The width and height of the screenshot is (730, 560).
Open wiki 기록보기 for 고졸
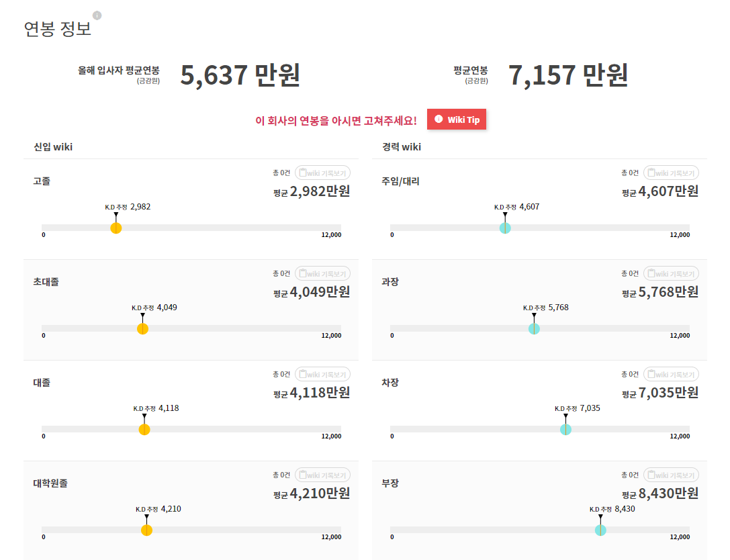[x=322, y=173]
